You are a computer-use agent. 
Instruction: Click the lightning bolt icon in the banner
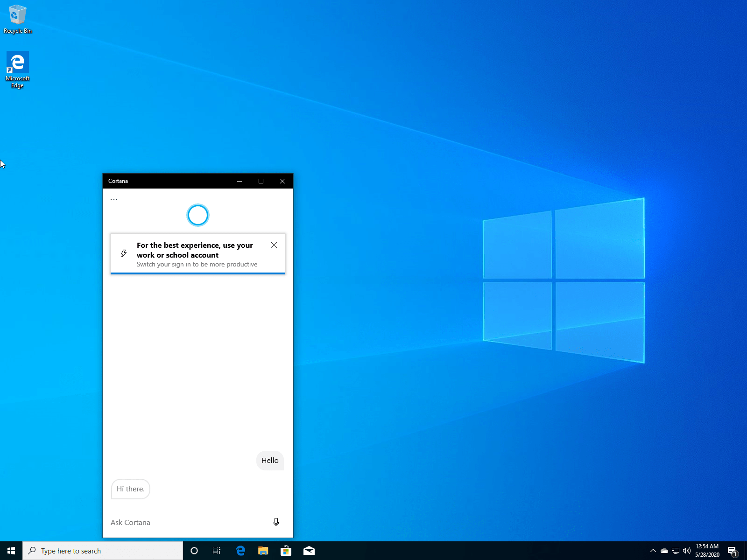[x=124, y=253]
